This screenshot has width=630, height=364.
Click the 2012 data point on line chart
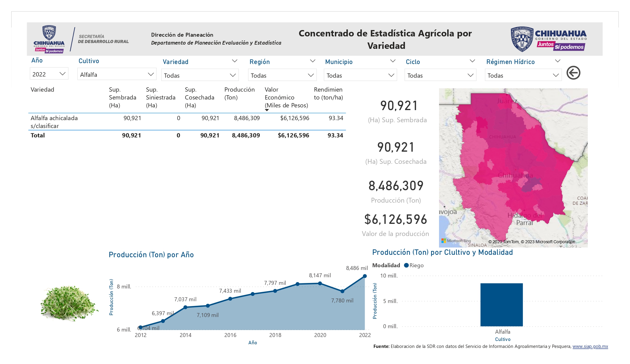coord(141,327)
